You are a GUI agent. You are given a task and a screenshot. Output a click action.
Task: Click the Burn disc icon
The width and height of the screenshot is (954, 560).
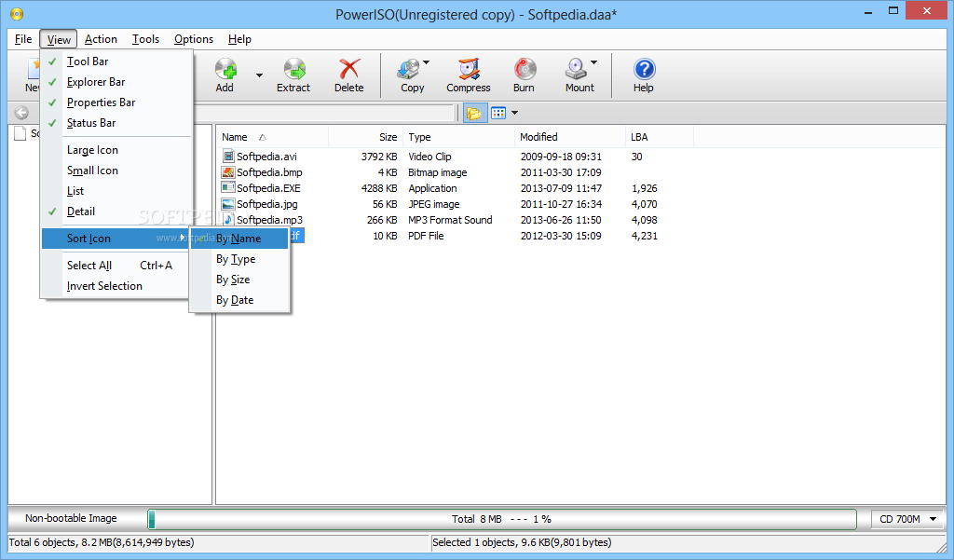tap(525, 69)
